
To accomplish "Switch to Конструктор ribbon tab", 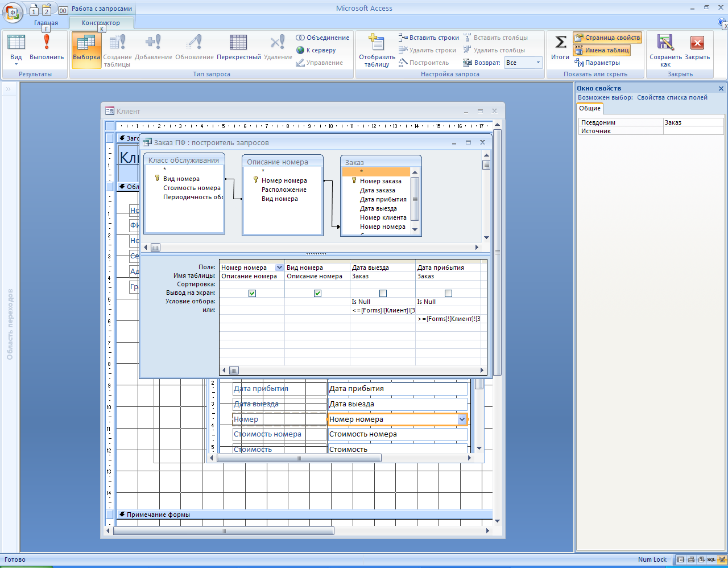I will click(101, 23).
